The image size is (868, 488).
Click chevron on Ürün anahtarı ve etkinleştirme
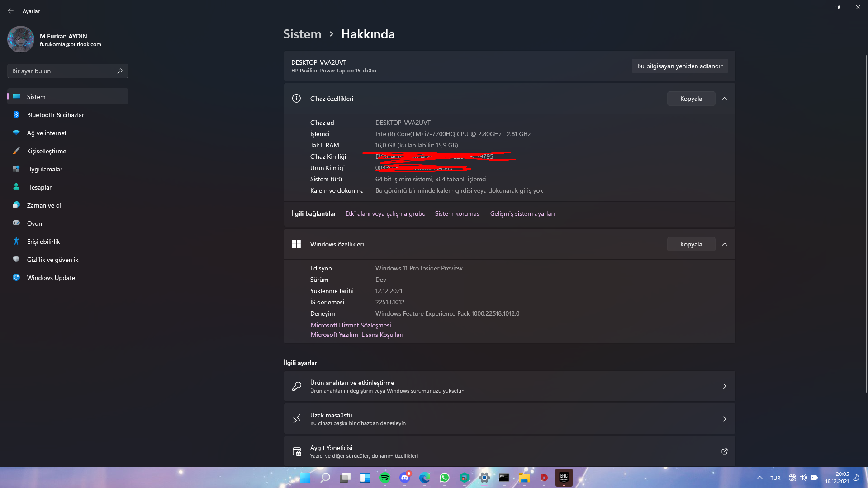coord(725,386)
